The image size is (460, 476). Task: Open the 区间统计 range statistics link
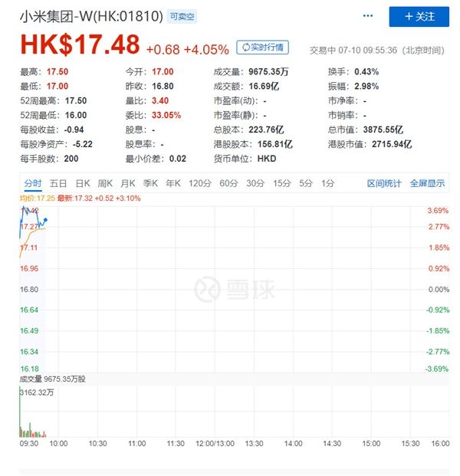pos(384,183)
